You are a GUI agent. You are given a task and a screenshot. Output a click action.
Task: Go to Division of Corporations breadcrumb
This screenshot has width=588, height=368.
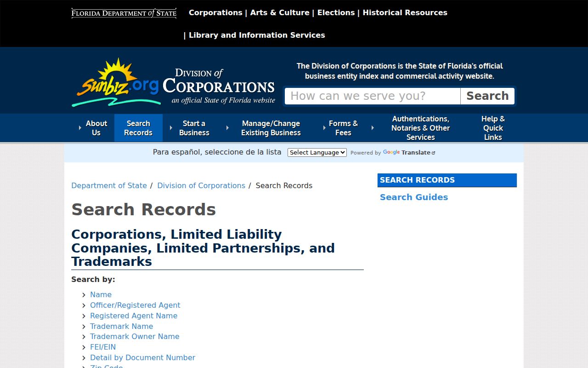(x=201, y=185)
